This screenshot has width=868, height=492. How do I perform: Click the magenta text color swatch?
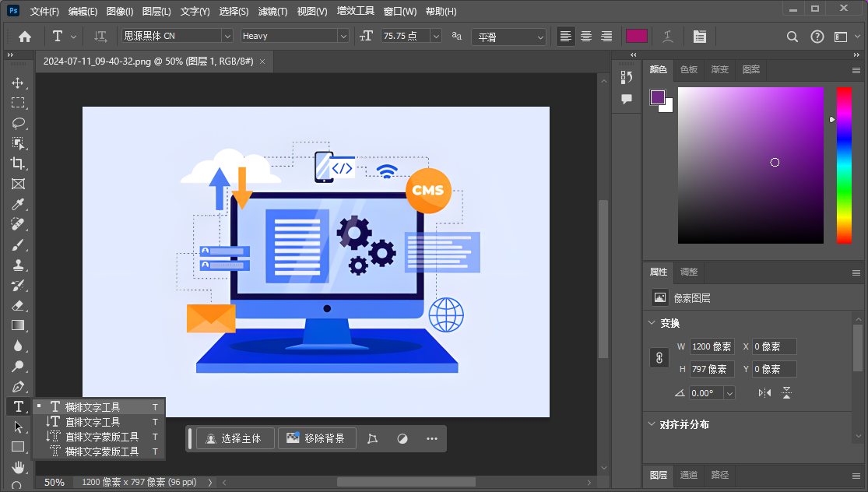click(637, 36)
